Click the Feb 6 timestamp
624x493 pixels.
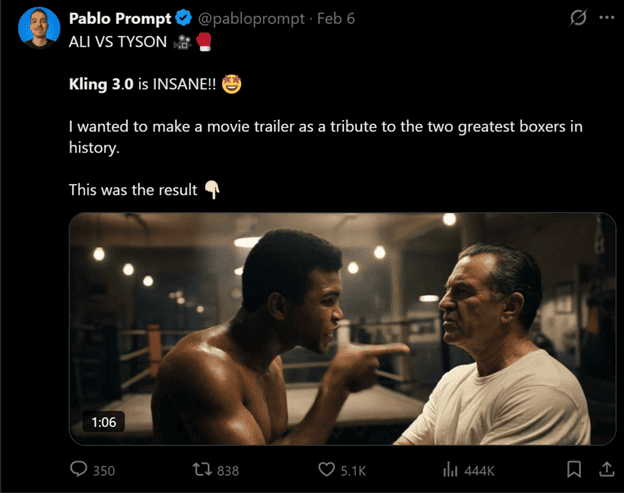(x=335, y=19)
